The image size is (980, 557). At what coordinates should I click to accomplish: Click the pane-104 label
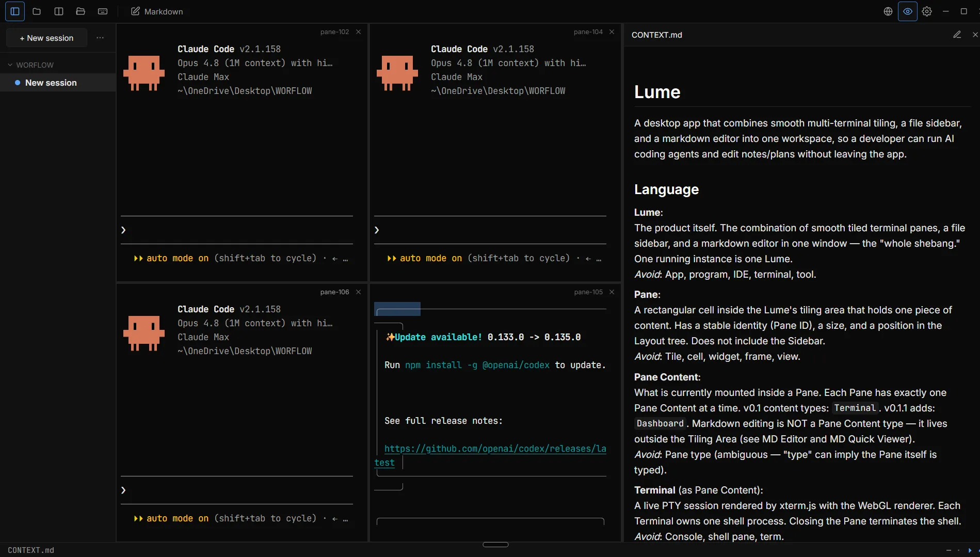(588, 32)
